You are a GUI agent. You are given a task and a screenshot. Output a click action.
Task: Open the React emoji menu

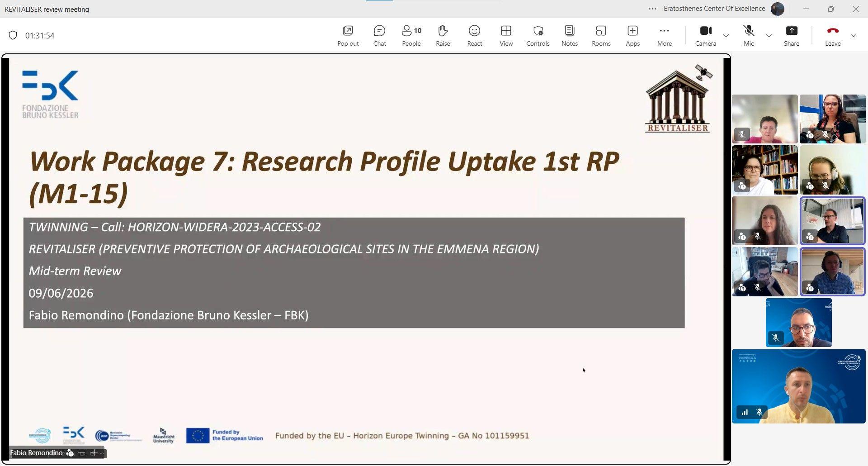(474, 36)
